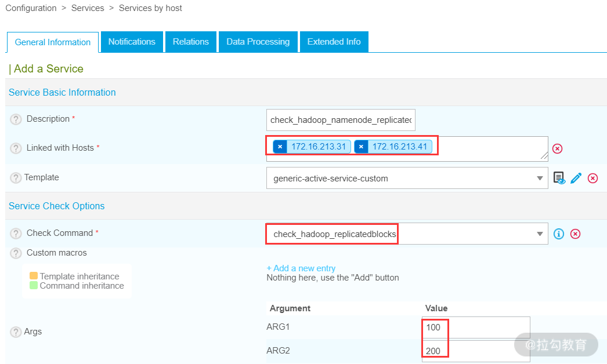
Task: Click '+ Add a new entry' link
Action: (x=301, y=268)
